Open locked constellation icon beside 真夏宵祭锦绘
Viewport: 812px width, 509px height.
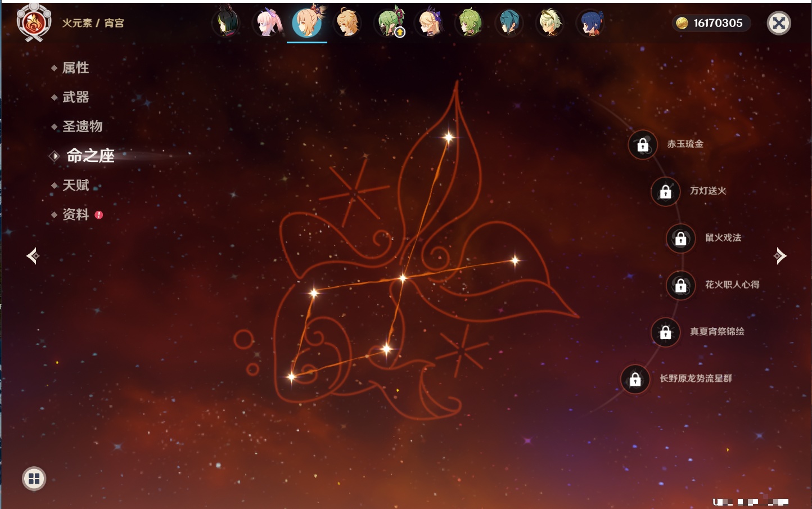tap(666, 332)
